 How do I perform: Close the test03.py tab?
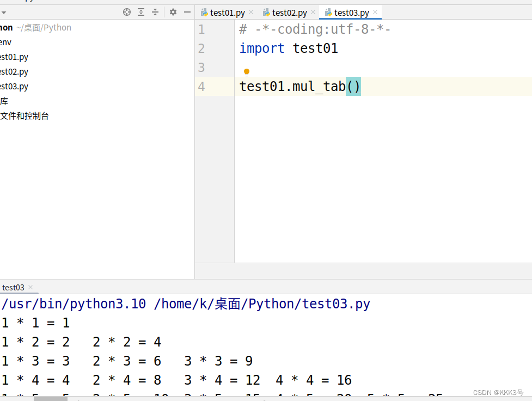(375, 12)
